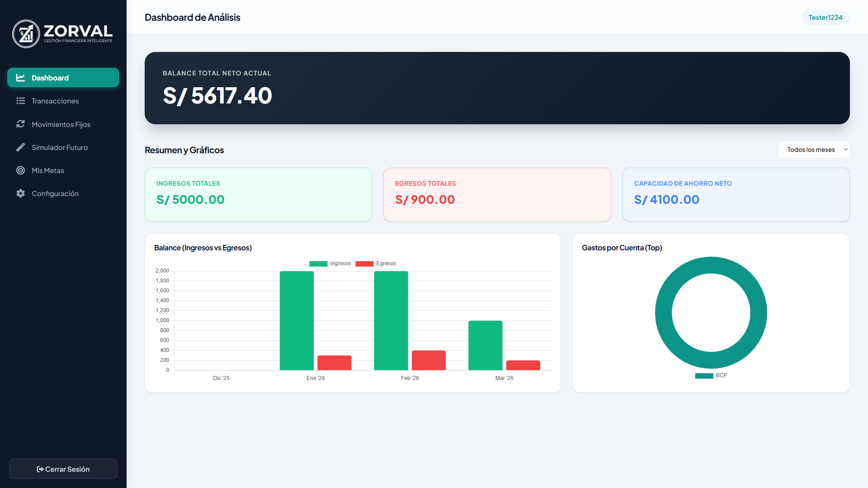The image size is (868, 488).
Task: Select the Mis Metas target icon
Action: pyautogui.click(x=21, y=170)
